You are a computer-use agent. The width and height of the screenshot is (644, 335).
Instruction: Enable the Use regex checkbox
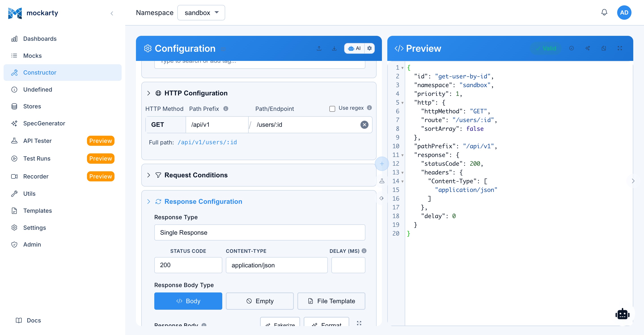(x=332, y=109)
